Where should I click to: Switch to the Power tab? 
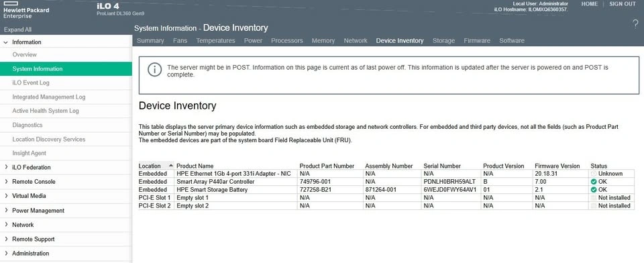(x=253, y=41)
